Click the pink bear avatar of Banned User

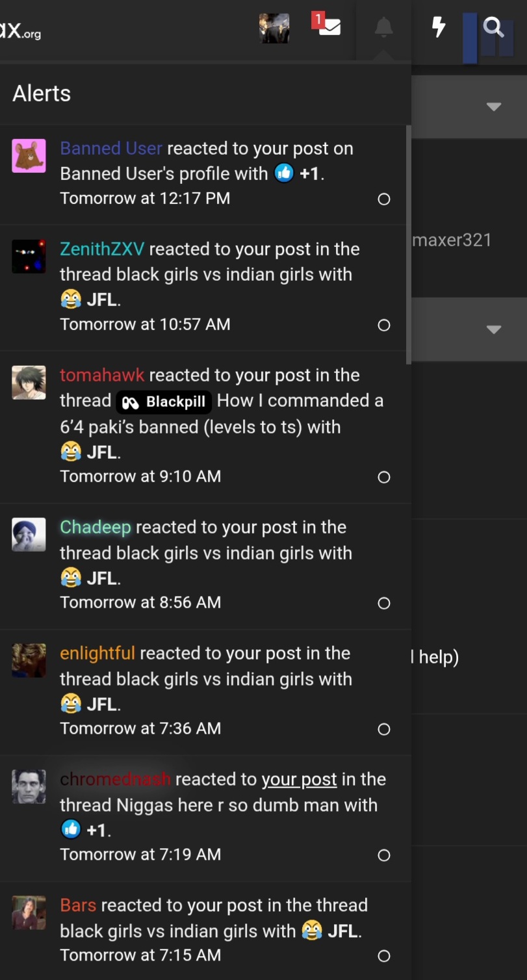(29, 156)
